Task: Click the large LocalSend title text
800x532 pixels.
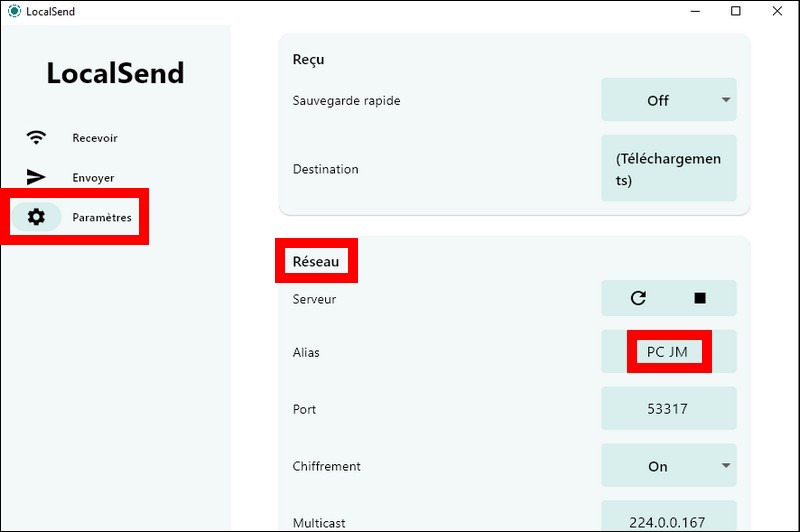Action: click(x=115, y=73)
